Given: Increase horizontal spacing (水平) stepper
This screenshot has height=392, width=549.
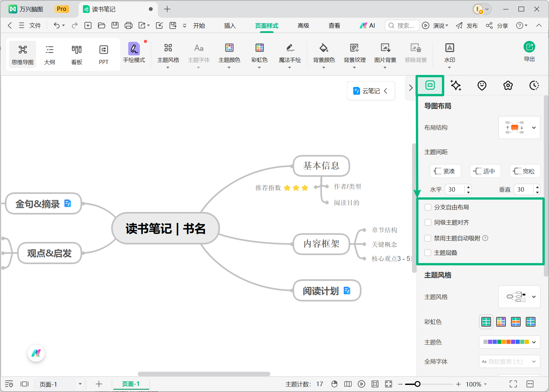Looking at the screenshot, I should (x=468, y=187).
